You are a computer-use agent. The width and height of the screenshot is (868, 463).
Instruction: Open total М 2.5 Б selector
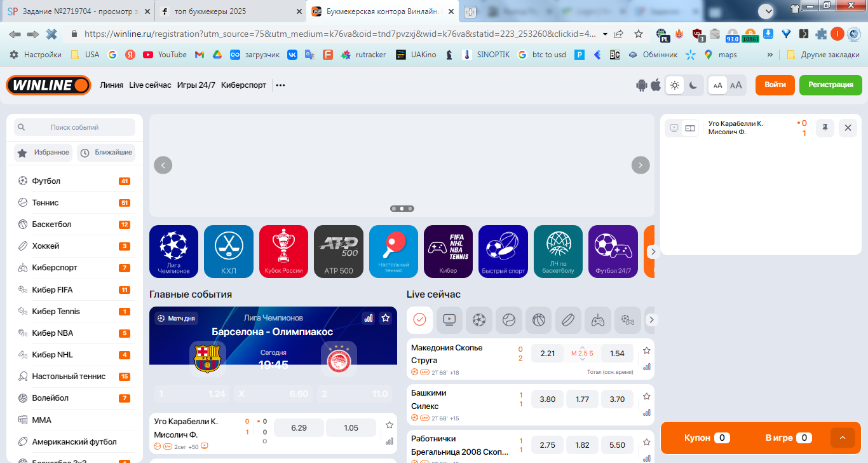582,354
